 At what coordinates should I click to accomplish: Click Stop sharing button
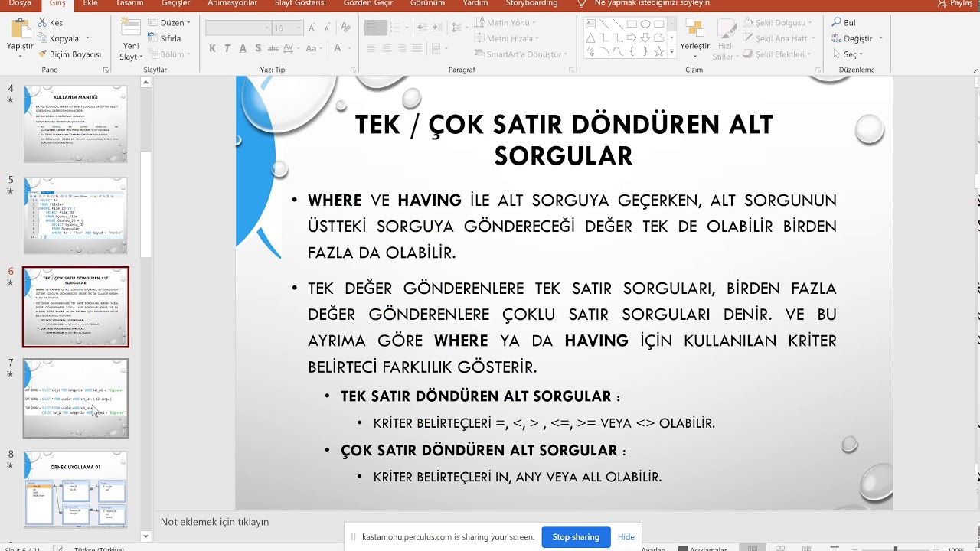point(576,536)
